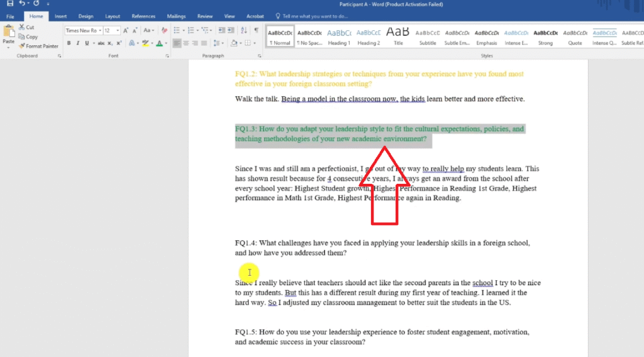The height and width of the screenshot is (357, 644).
Task: Click the Undo arrow icon
Action: pos(22,4)
